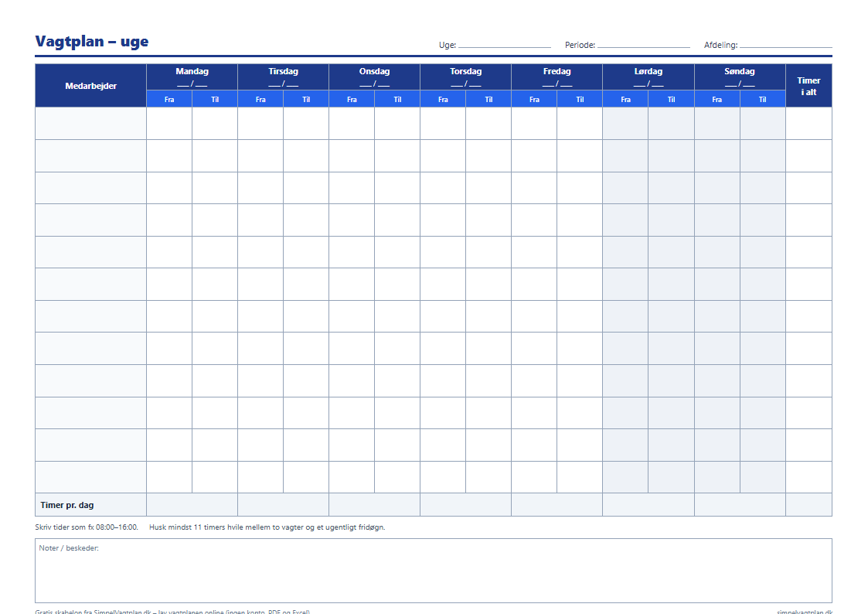Click the "Skriv tider som fx 08:00–16:00." hint
Viewport: 868px width, 614px height.
coord(87,527)
